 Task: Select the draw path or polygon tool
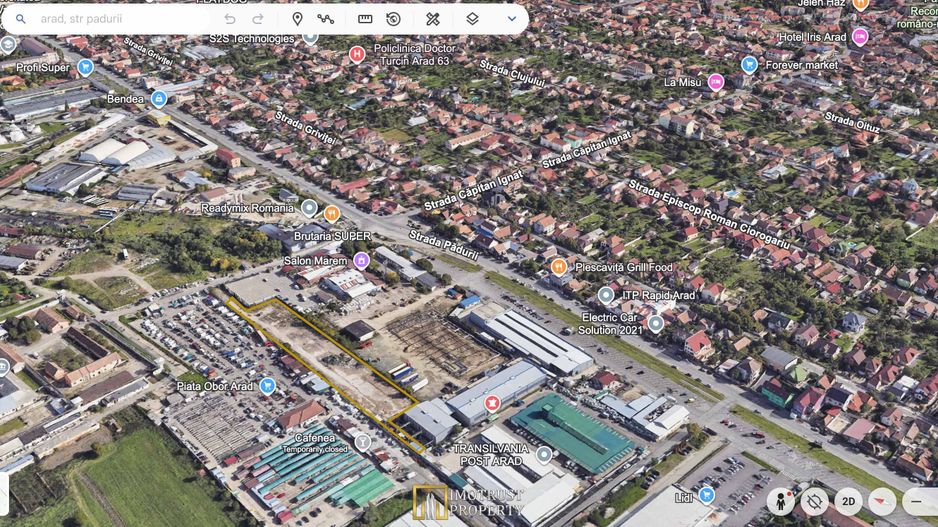click(326, 19)
